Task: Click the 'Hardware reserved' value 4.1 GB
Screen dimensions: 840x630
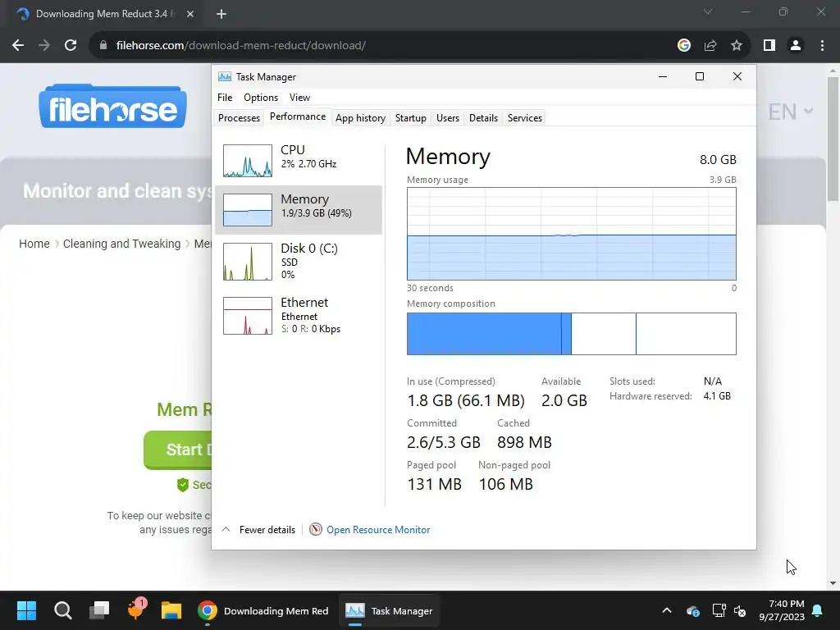Action: coord(717,396)
